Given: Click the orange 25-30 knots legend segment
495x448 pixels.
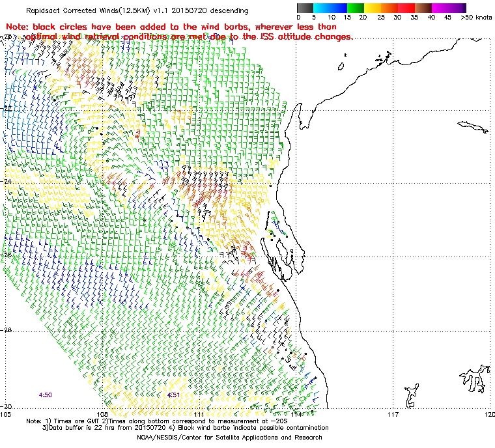Looking at the screenshot, I should (389, 8).
